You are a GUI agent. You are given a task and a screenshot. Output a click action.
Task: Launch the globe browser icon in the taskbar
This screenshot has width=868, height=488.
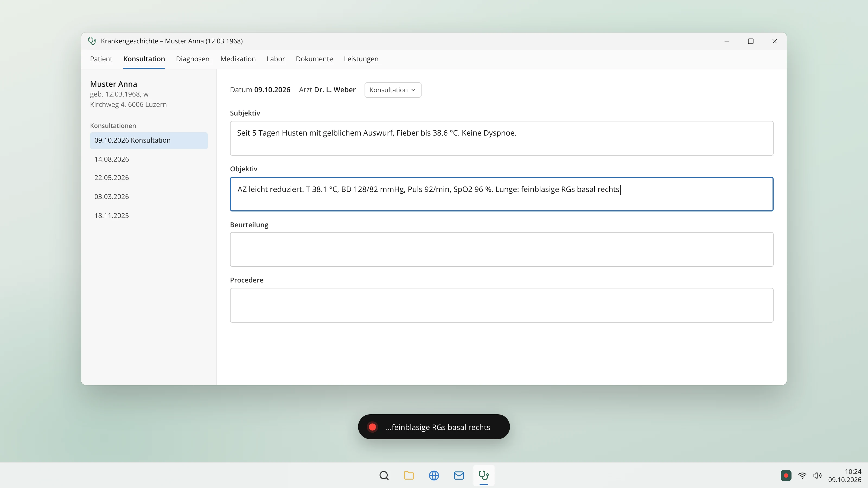[x=434, y=475]
